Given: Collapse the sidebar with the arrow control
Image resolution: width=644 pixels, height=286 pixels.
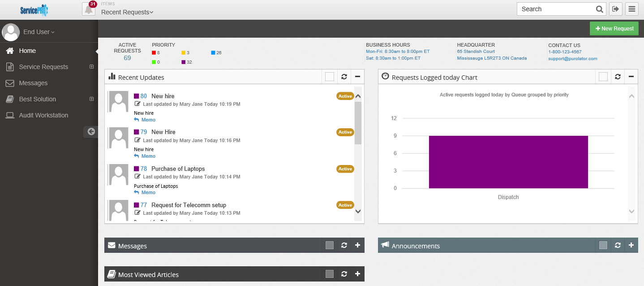Looking at the screenshot, I should click(91, 131).
